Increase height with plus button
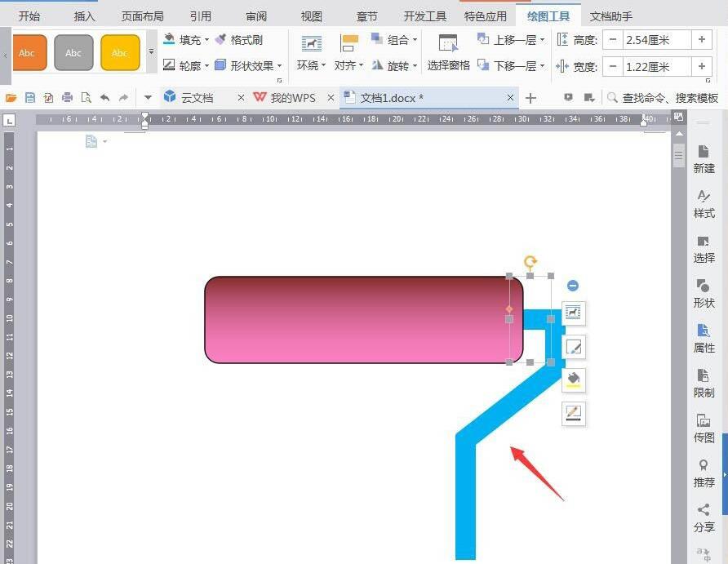 point(702,40)
